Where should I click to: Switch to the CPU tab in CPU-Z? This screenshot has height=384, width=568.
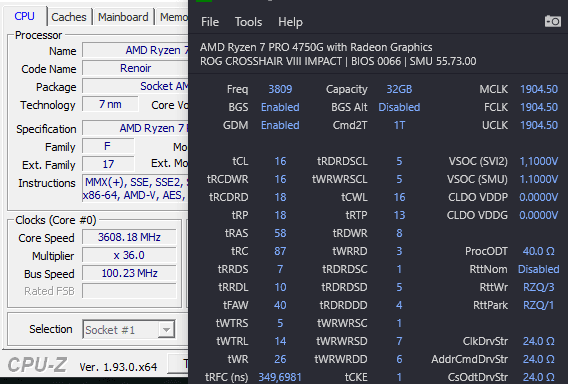tap(24, 16)
